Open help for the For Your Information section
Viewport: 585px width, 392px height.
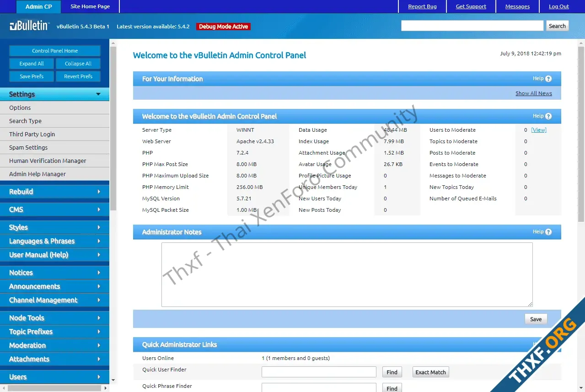(542, 79)
